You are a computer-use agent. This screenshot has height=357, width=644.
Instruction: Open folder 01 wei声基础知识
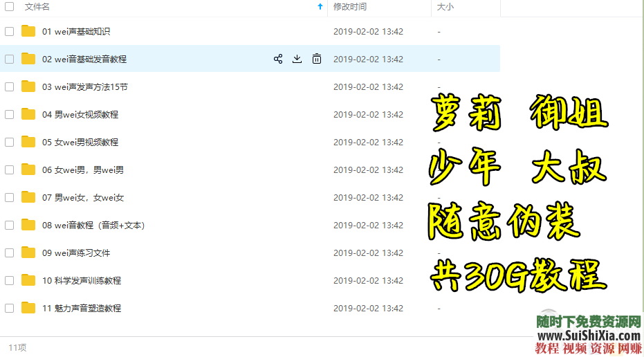[76, 32]
